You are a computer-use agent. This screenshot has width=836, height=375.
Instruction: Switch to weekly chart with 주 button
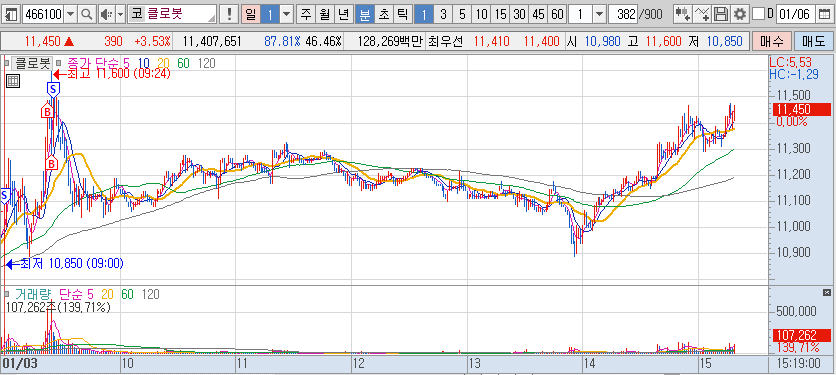[x=306, y=14]
